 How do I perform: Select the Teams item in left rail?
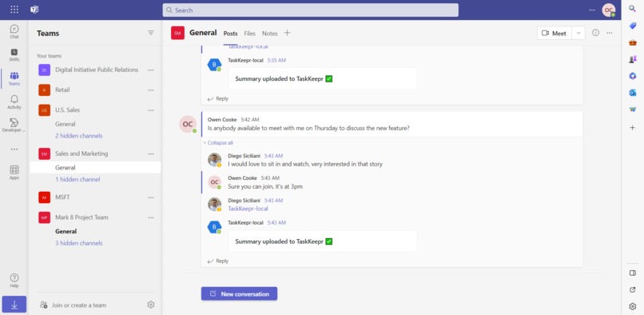(14, 78)
